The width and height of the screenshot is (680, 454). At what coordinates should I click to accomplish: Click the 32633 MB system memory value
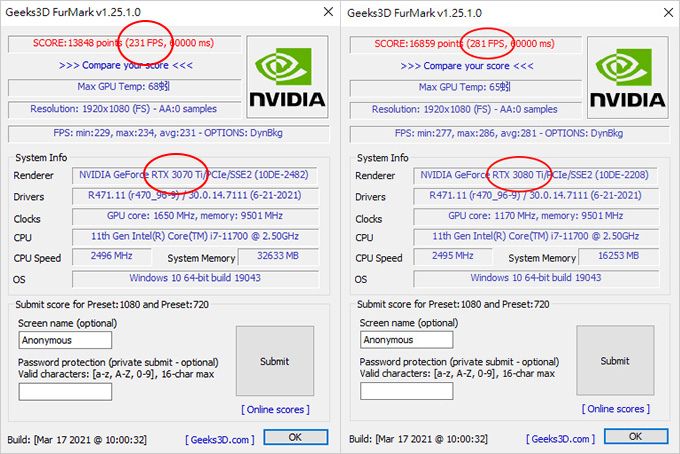278,256
